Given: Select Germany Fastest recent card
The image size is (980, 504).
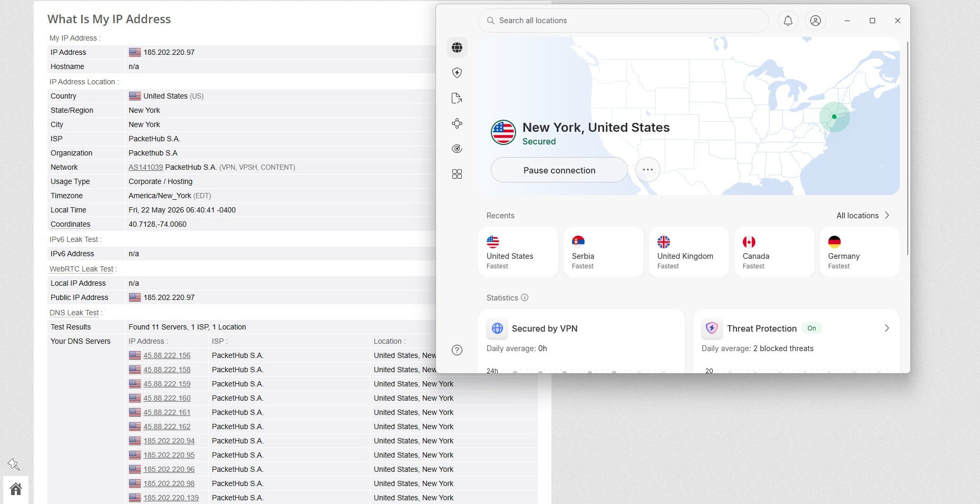Looking at the screenshot, I should click(860, 252).
